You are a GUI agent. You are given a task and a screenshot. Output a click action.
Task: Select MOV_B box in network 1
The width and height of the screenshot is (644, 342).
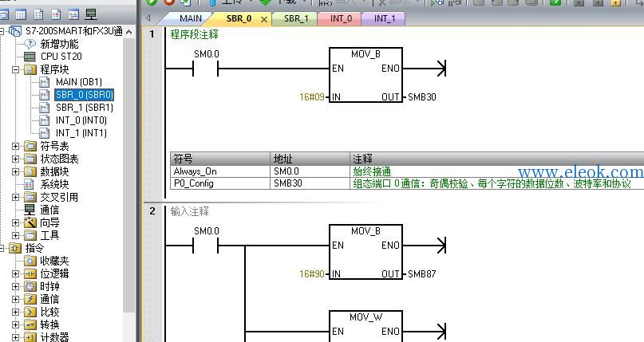(365, 75)
